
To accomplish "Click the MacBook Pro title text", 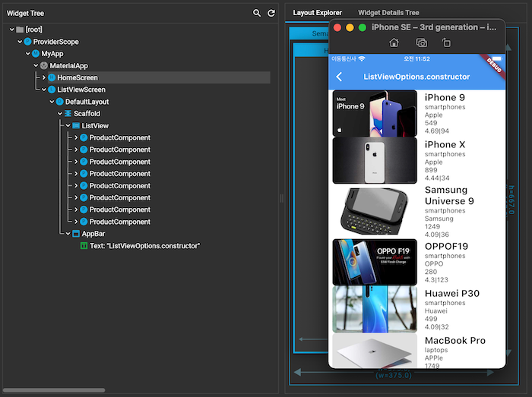I will (455, 340).
